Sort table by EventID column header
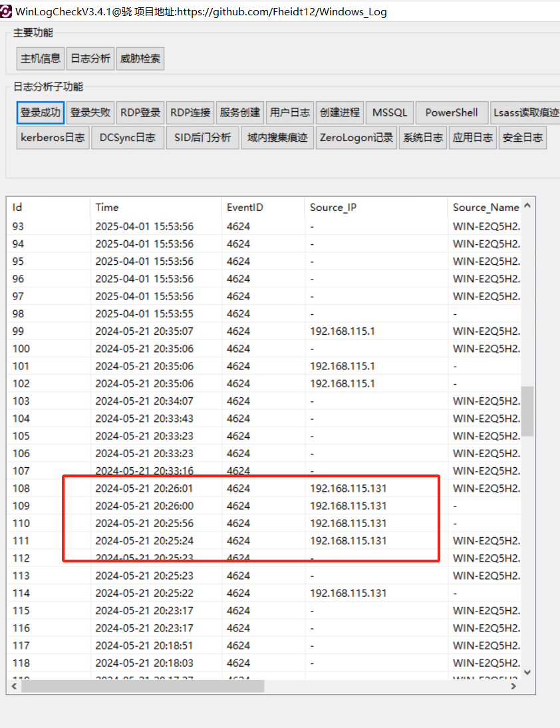 click(x=263, y=208)
